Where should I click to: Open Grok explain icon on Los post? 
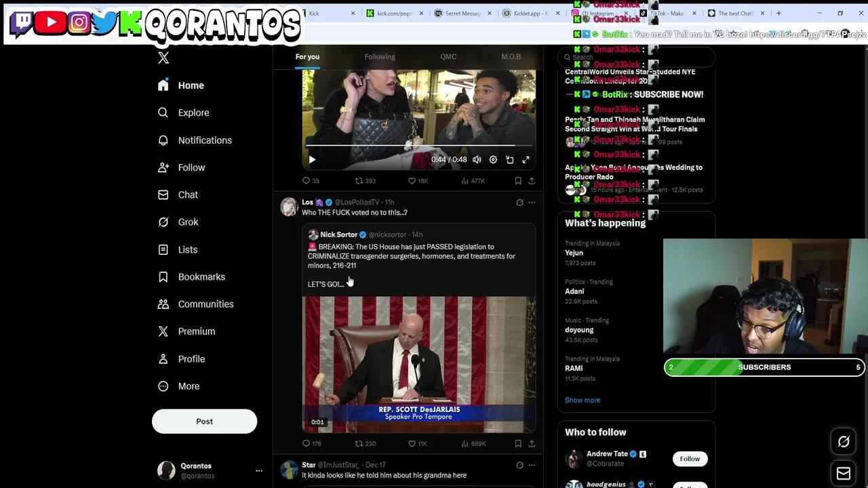519,202
